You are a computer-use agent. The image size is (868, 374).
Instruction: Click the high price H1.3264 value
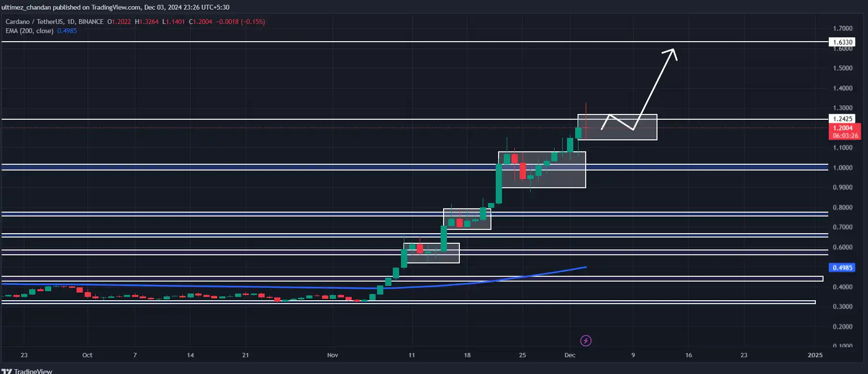pyautogui.click(x=146, y=22)
